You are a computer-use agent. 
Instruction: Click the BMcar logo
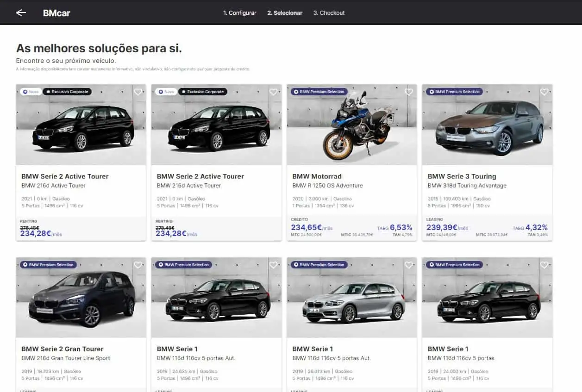[56, 13]
